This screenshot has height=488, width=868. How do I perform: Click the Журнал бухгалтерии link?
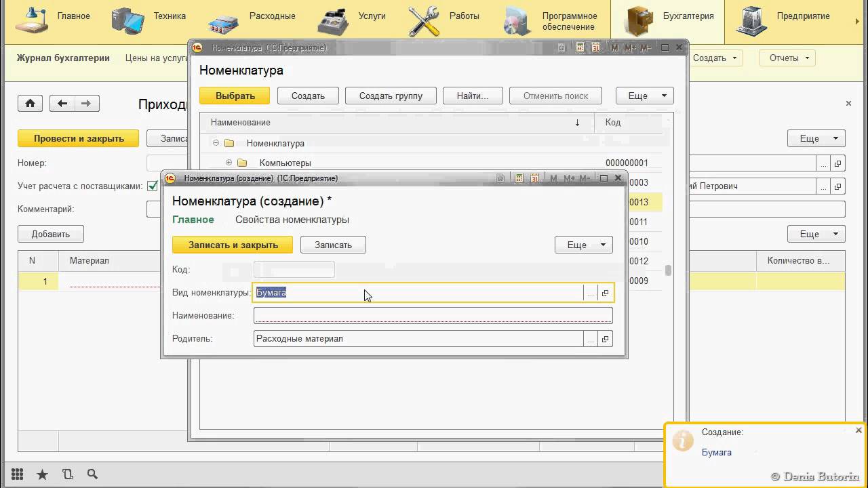coord(63,58)
